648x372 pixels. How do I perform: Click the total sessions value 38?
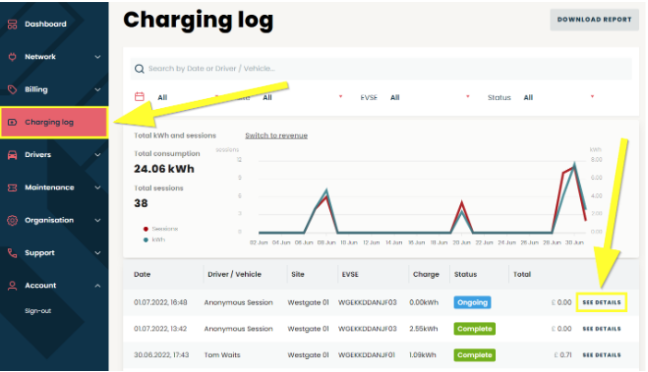pyautogui.click(x=141, y=203)
